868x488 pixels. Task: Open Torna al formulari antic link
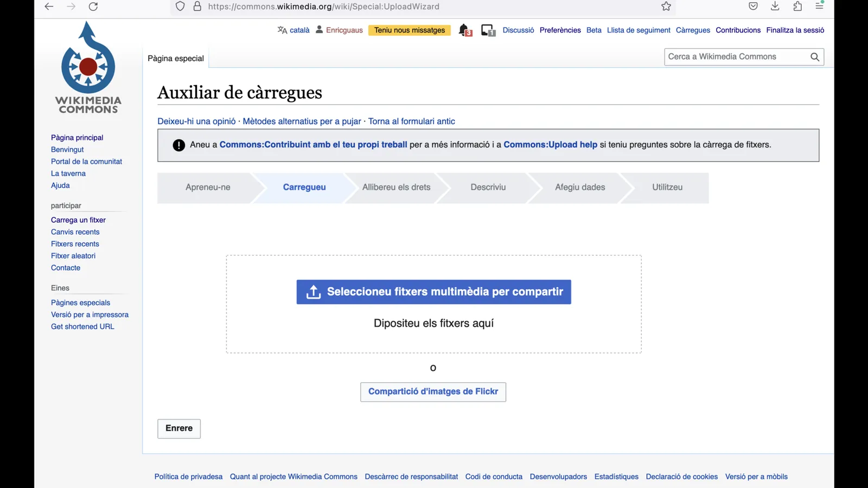pos(411,121)
